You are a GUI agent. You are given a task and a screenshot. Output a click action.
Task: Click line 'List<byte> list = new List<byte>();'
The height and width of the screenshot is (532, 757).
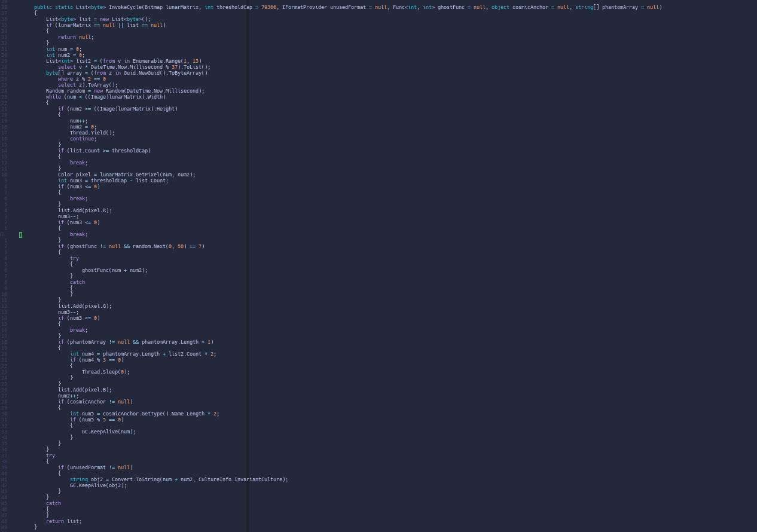tap(98, 19)
